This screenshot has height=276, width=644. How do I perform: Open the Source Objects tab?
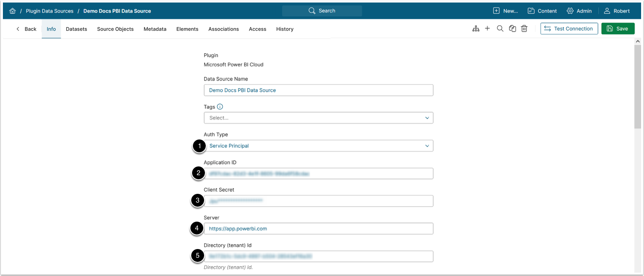[x=115, y=29]
